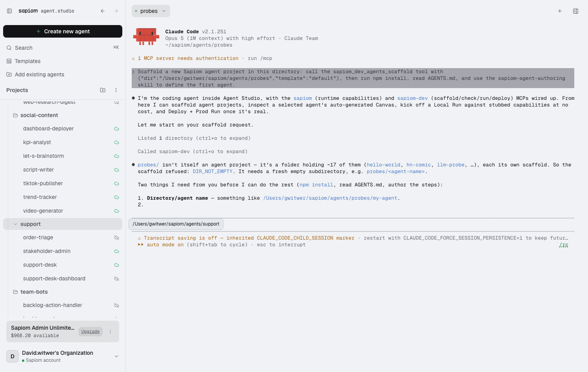Image resolution: width=588 pixels, height=372 pixels.
Task: Click cloud icon beside script-writer
Action: tap(116, 170)
